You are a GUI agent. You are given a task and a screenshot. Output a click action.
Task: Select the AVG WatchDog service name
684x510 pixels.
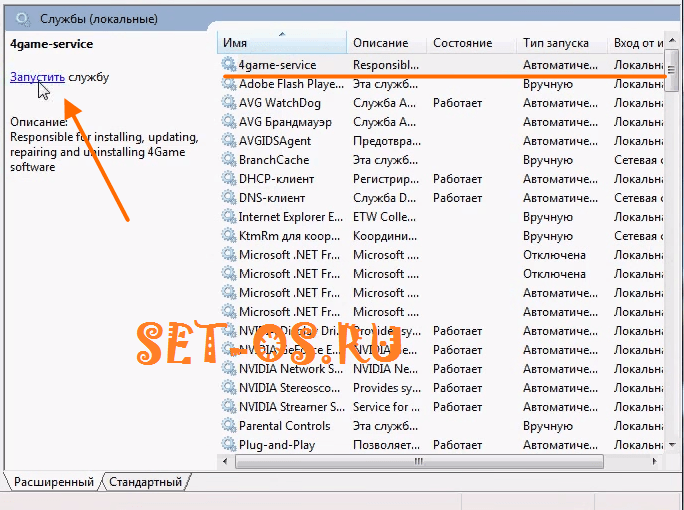tap(280, 103)
